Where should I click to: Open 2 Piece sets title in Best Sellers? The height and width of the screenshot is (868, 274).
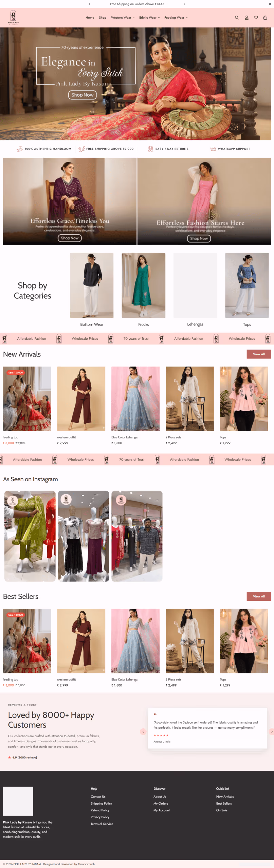pyautogui.click(x=173, y=679)
